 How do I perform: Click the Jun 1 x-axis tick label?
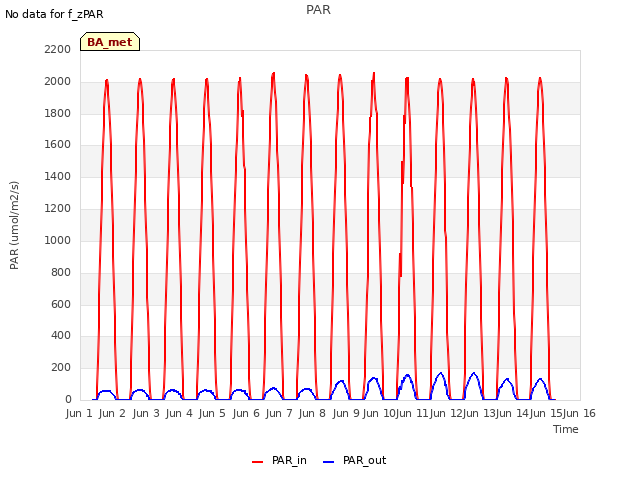tap(79, 413)
